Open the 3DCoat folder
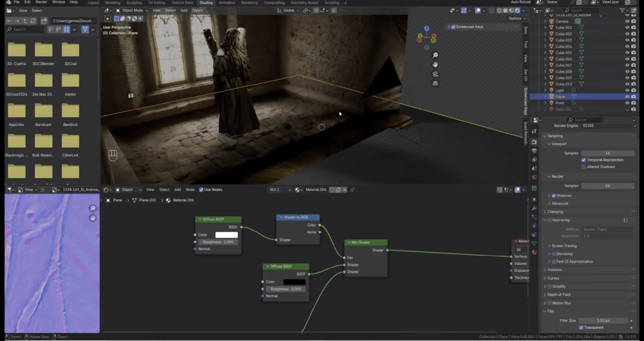Image resolution: width=644 pixels, height=341 pixels. tap(70, 53)
